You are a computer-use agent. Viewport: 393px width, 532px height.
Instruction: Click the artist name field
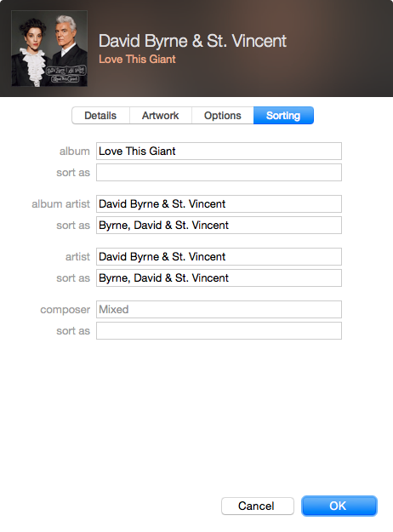pos(219,256)
